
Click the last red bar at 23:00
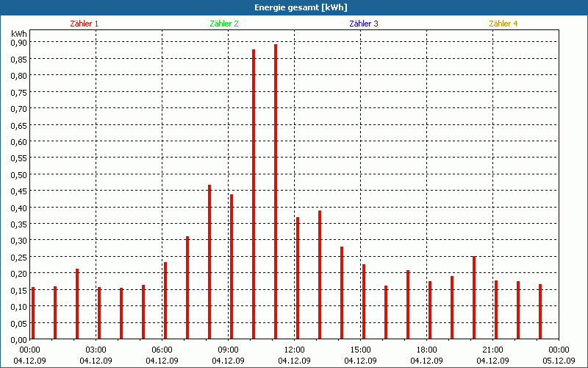[x=540, y=311]
